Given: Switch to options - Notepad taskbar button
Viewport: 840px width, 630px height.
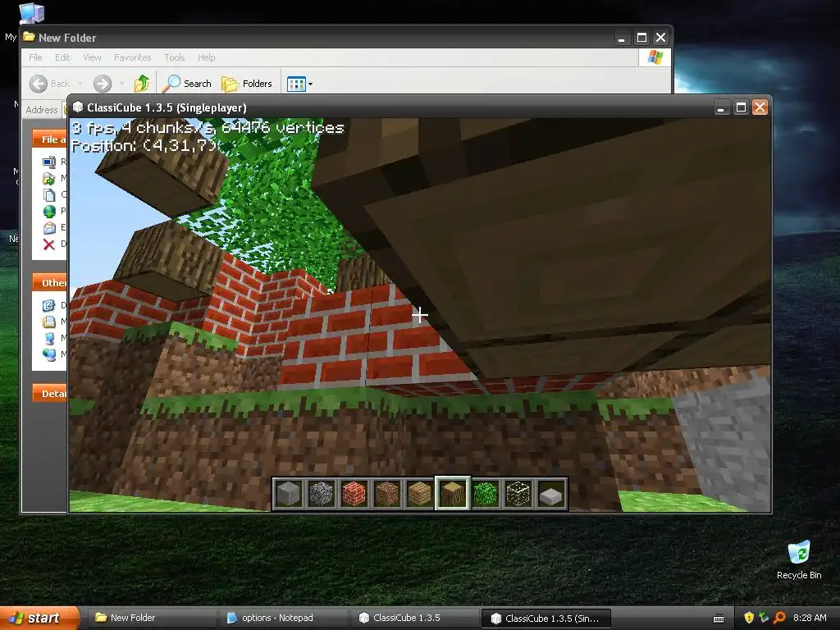Looking at the screenshot, I should coord(283,618).
